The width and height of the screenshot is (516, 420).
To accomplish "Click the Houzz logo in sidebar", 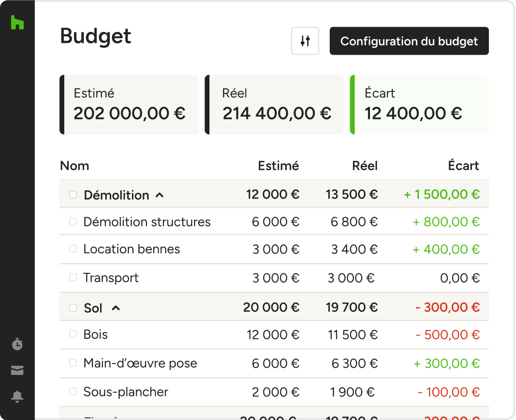I will click(x=17, y=22).
